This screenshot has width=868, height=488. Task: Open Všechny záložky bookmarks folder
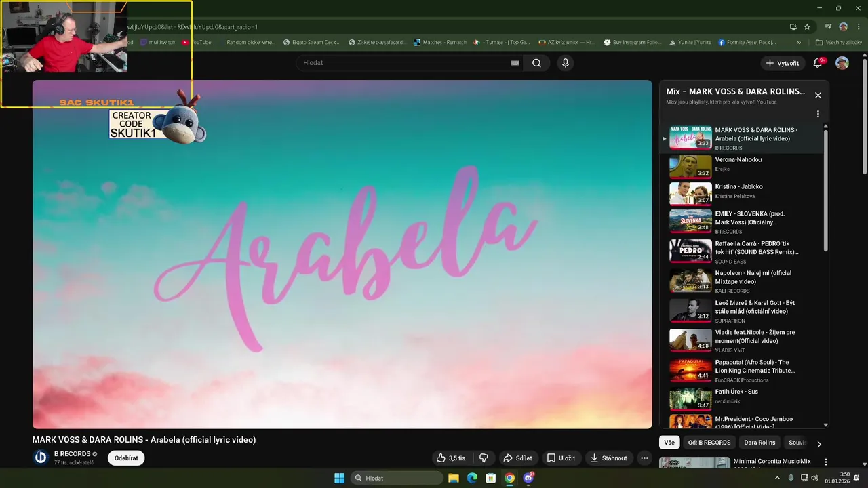(839, 42)
